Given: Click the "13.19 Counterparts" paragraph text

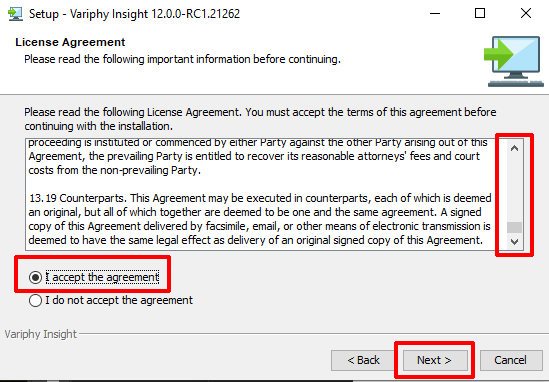Looking at the screenshot, I should 260,219.
